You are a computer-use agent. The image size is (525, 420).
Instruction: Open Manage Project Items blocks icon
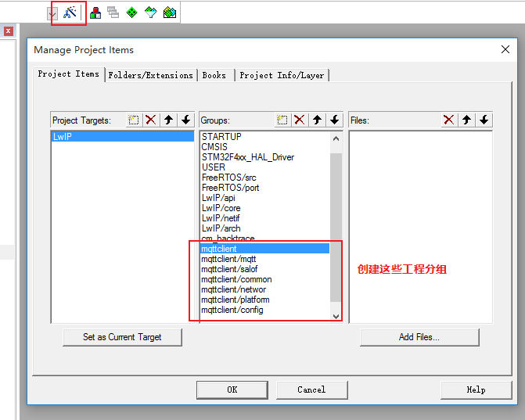click(x=95, y=13)
